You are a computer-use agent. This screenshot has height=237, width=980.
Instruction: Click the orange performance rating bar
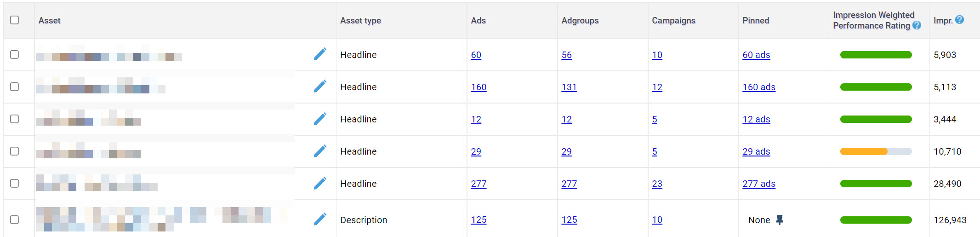pyautogui.click(x=863, y=151)
